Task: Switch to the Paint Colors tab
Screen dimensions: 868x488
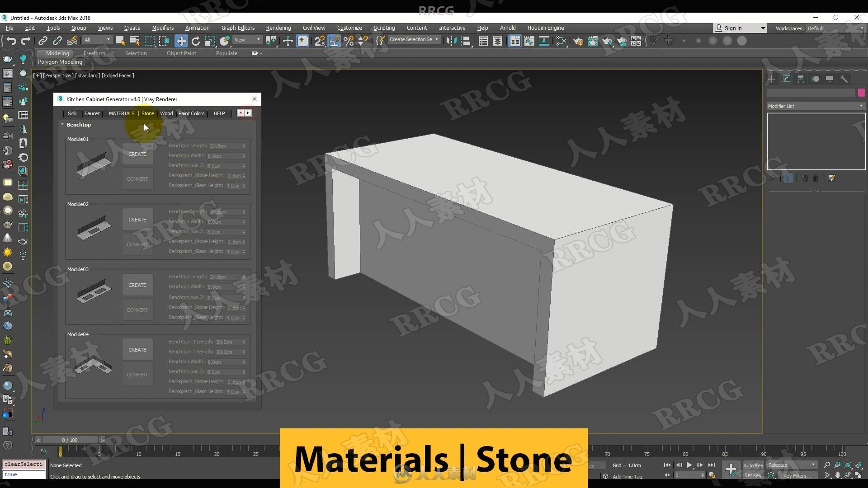Action: coord(191,113)
